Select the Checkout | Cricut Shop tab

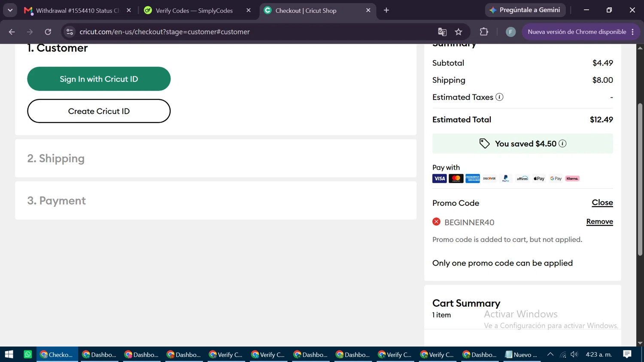coord(317,10)
